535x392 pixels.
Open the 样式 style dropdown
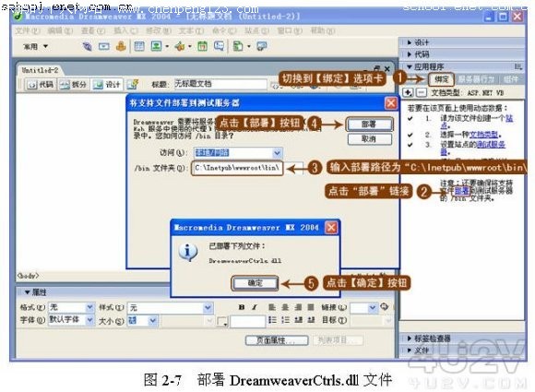coord(208,308)
